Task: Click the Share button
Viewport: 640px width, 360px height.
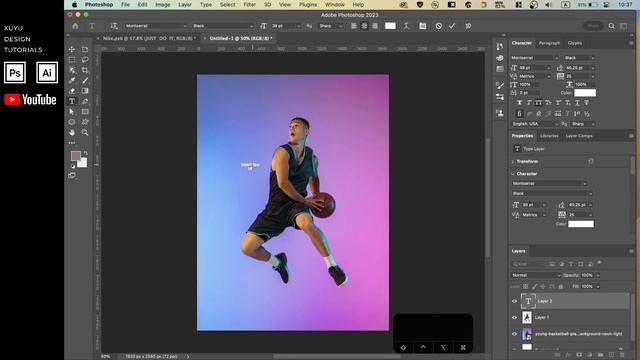Action: point(593,26)
